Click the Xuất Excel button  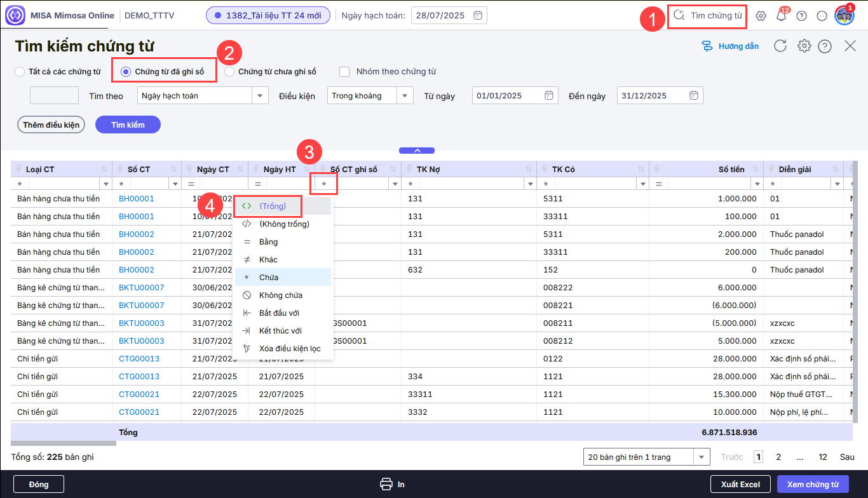click(x=740, y=484)
